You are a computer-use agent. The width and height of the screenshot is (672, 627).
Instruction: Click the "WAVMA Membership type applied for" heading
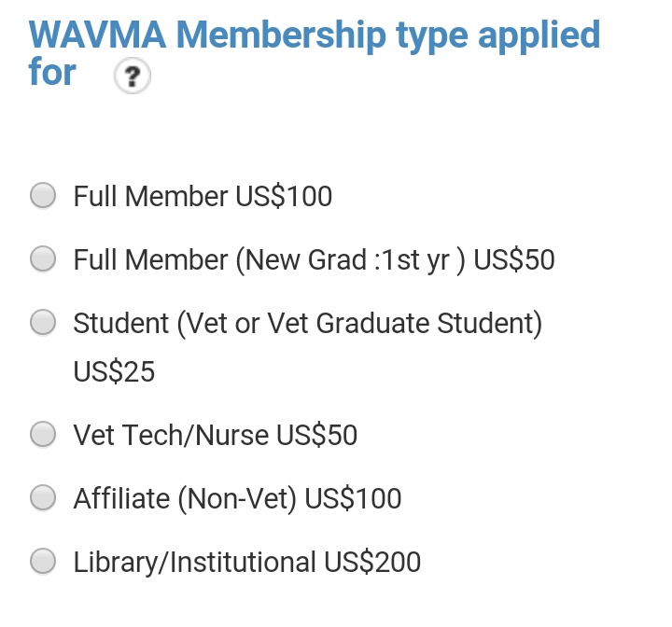[x=314, y=37]
